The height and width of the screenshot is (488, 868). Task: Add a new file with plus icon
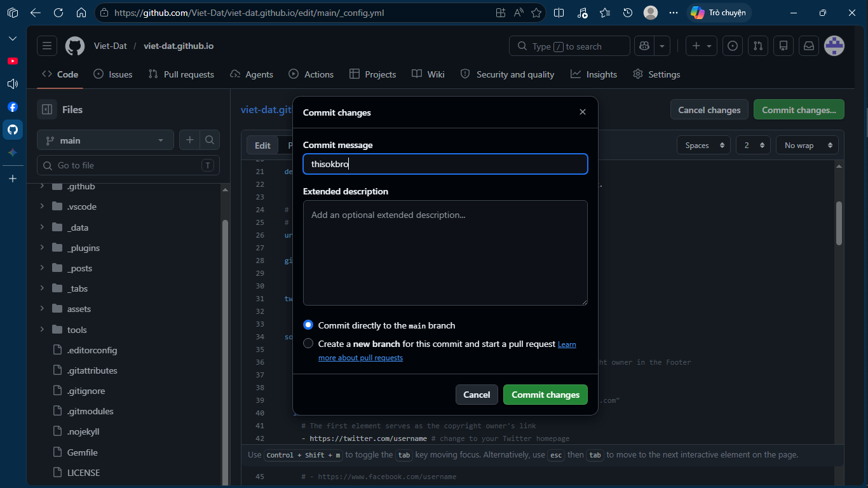point(189,140)
